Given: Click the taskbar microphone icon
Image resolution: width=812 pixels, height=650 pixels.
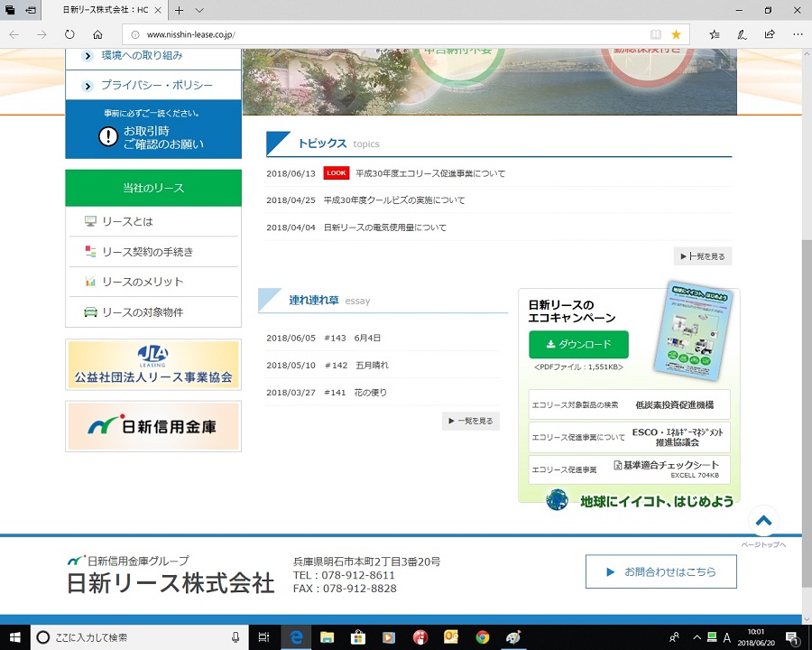Looking at the screenshot, I should click(x=235, y=637).
